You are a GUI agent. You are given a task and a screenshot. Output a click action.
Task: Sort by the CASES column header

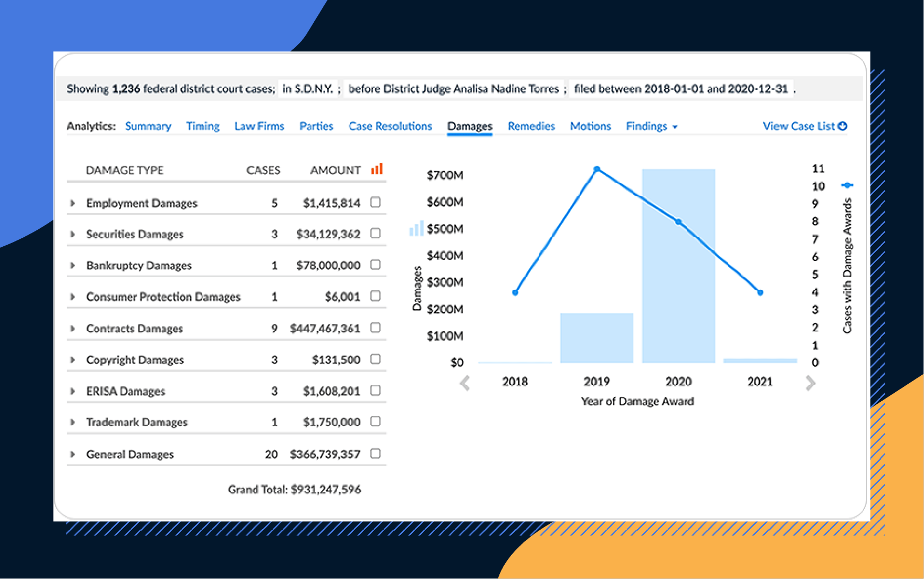(x=263, y=170)
